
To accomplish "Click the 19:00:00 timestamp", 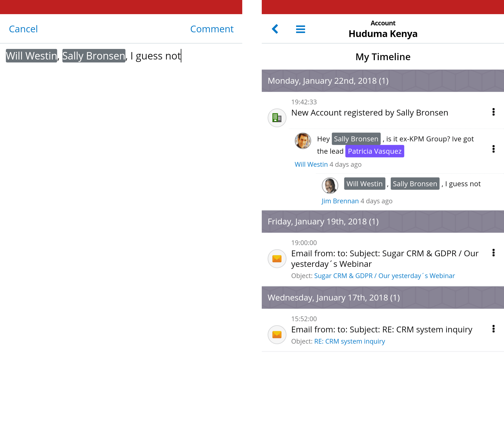I will (x=304, y=243).
